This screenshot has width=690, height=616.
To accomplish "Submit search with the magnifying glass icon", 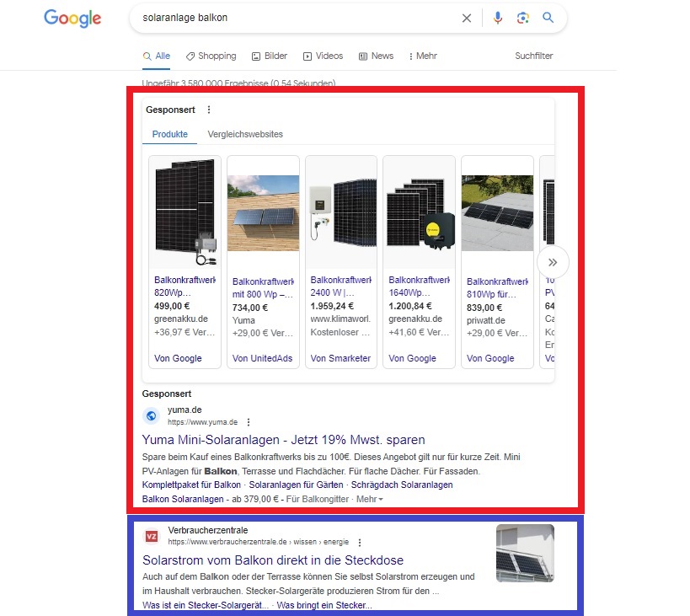I will tap(548, 18).
